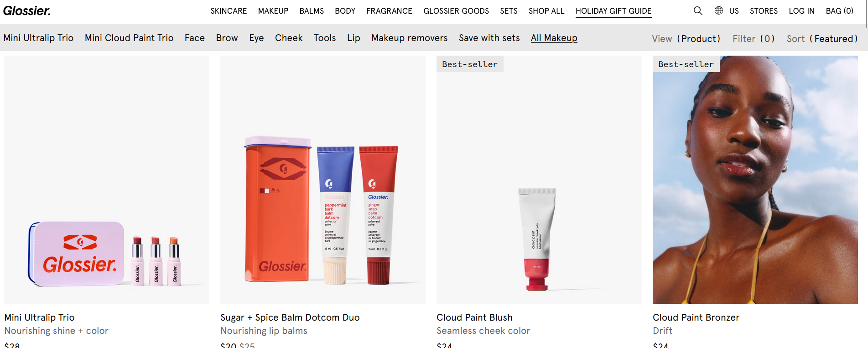The image size is (868, 348).
Task: Open Sugar + Spice Balm Dotcom Duo image
Action: coord(323,180)
